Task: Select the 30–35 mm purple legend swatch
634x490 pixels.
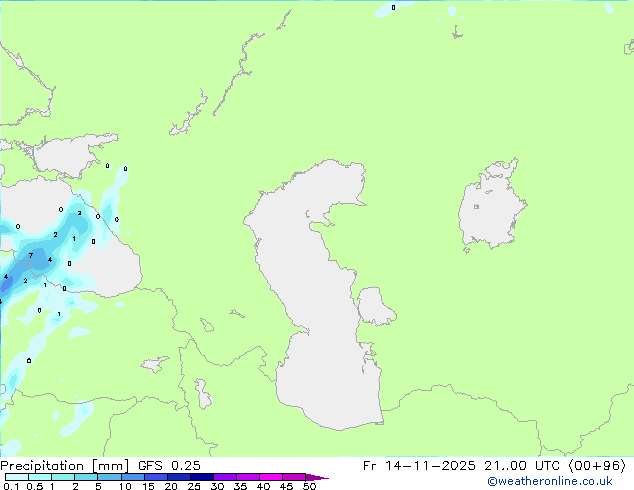Action: [224, 477]
